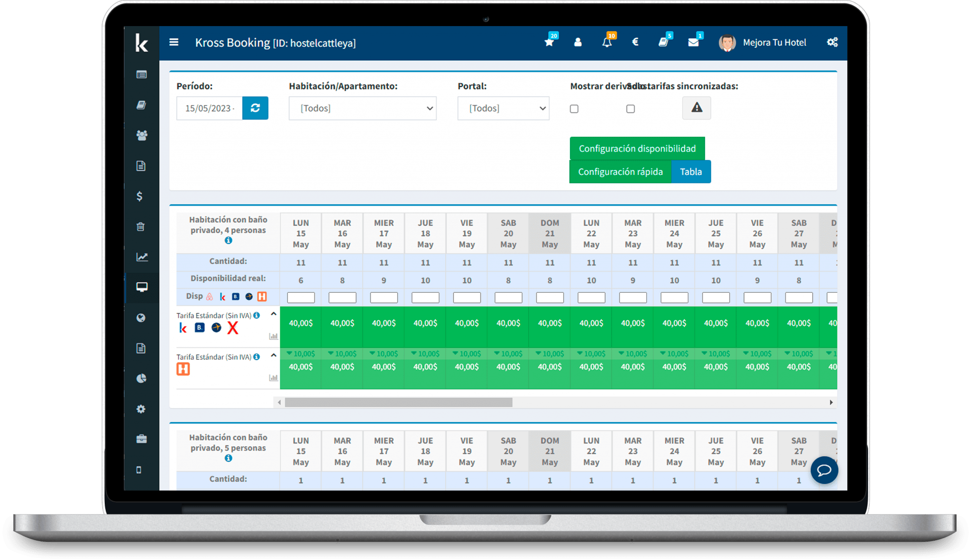Viewport: 971px width, 560px height.
Task: Open the Mejora Tu Hotel profile menu
Action: (x=762, y=43)
